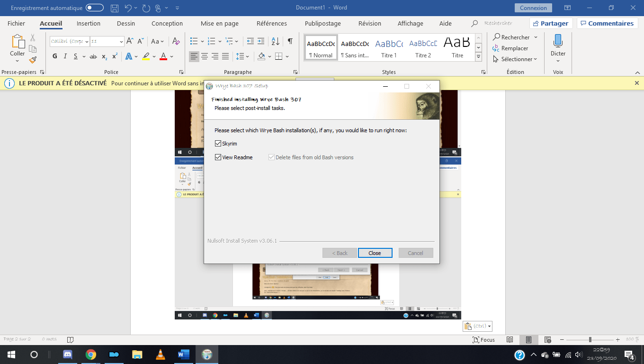The width and height of the screenshot is (644, 364).
Task: Switch to the Conception tab
Action: [167, 24]
